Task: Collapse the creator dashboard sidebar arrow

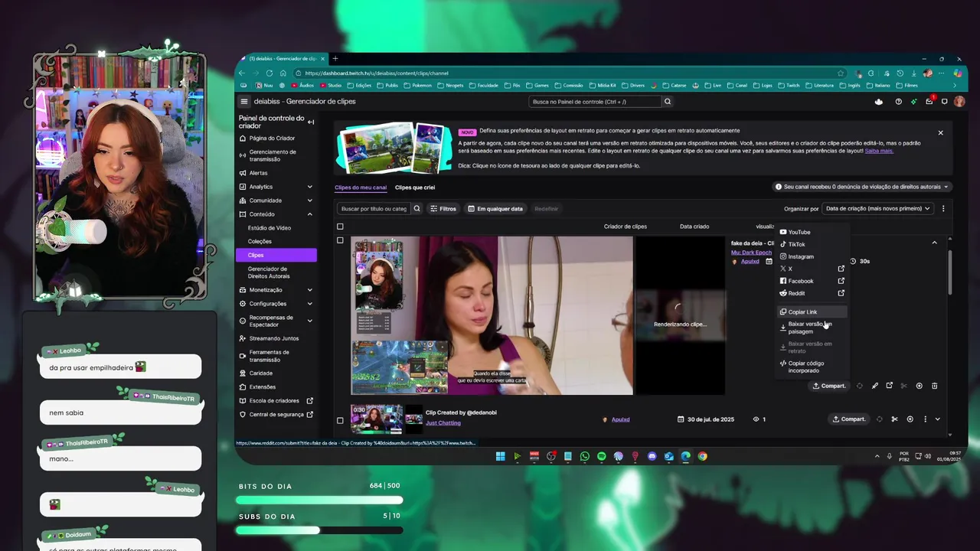Action: coord(311,122)
